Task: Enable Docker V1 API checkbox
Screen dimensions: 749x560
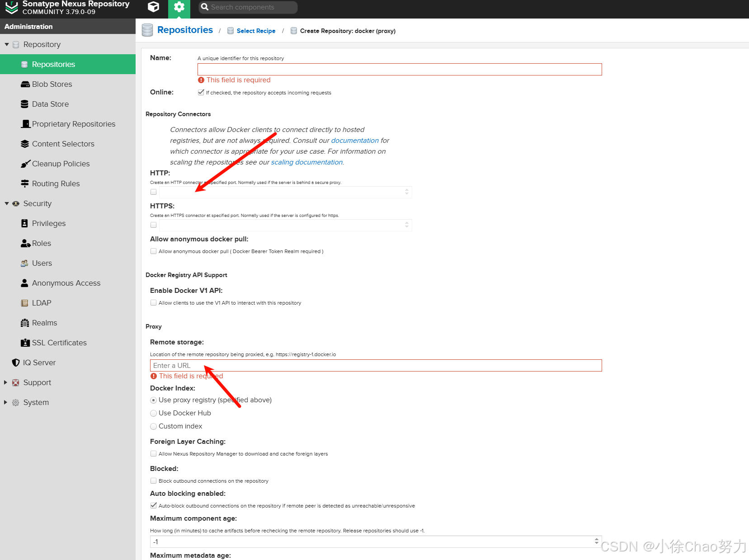Action: click(154, 303)
